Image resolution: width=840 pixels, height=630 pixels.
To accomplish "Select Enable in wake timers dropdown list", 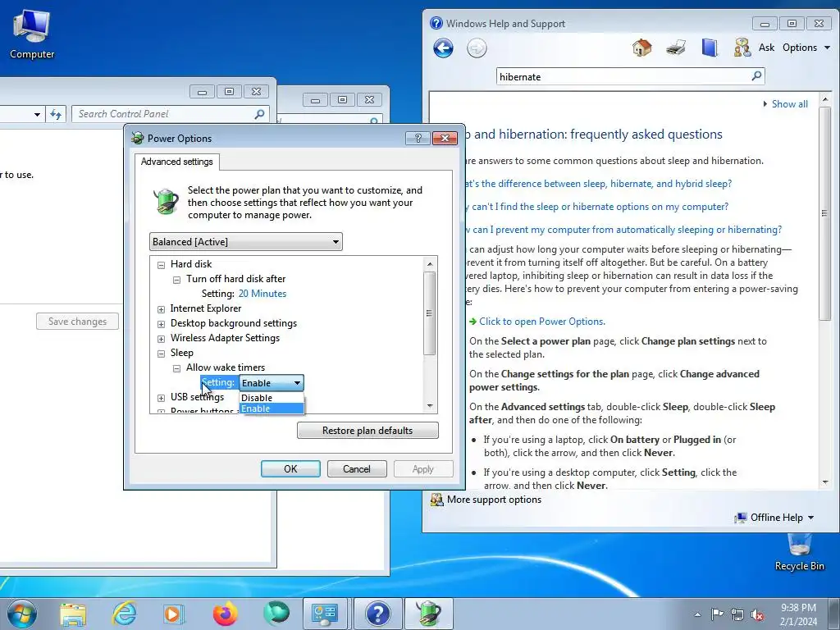I will [272, 409].
